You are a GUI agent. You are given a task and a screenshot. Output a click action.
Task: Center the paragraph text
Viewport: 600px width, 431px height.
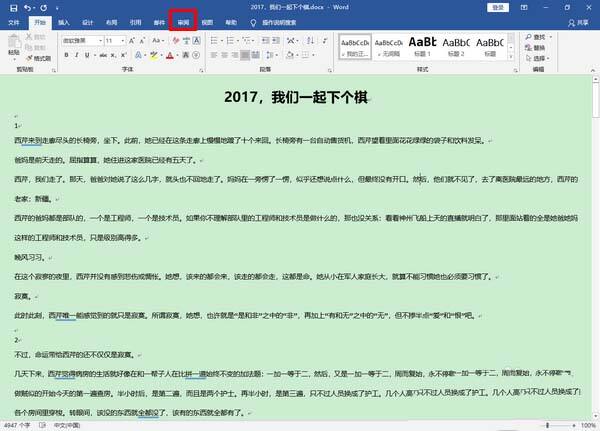[224, 55]
